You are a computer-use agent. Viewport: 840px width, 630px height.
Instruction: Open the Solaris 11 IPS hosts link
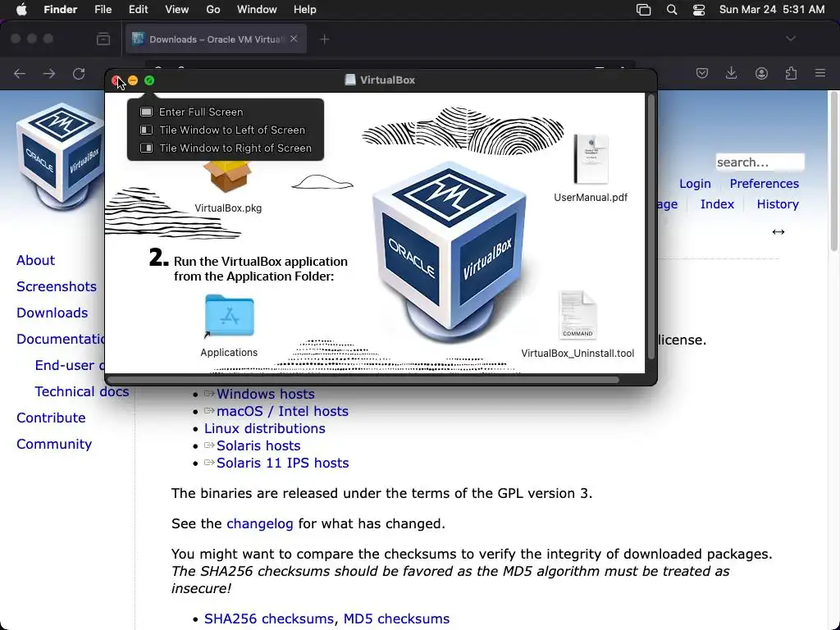coord(282,463)
